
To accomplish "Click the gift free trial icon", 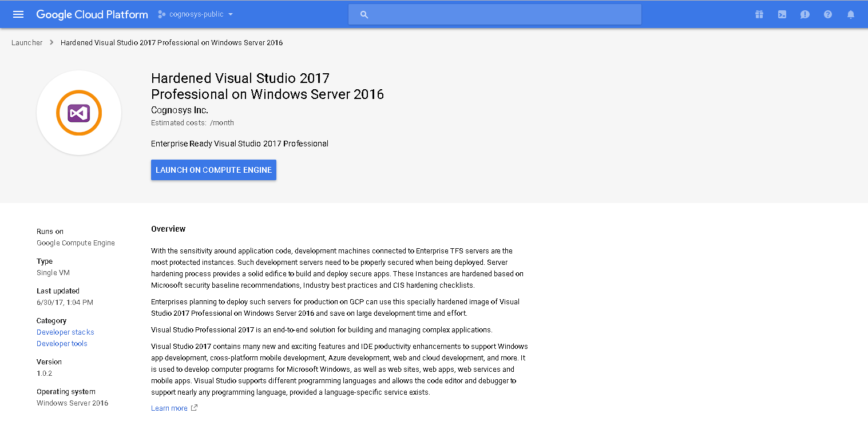I will (x=759, y=14).
